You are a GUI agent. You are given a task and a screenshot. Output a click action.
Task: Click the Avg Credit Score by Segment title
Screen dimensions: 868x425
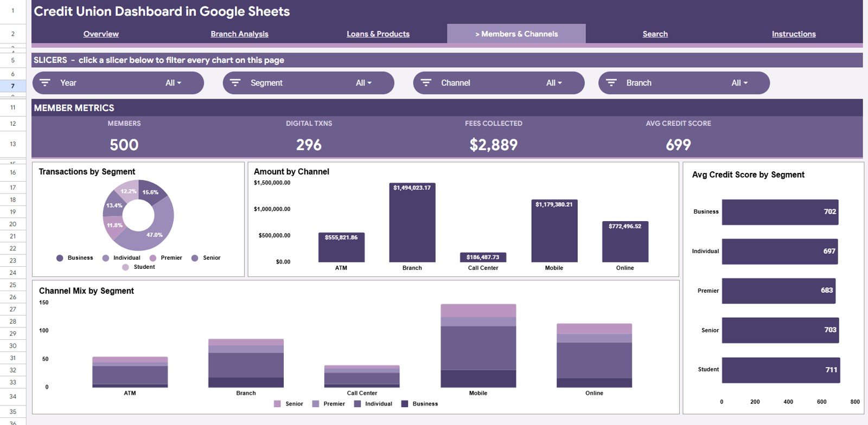(748, 175)
